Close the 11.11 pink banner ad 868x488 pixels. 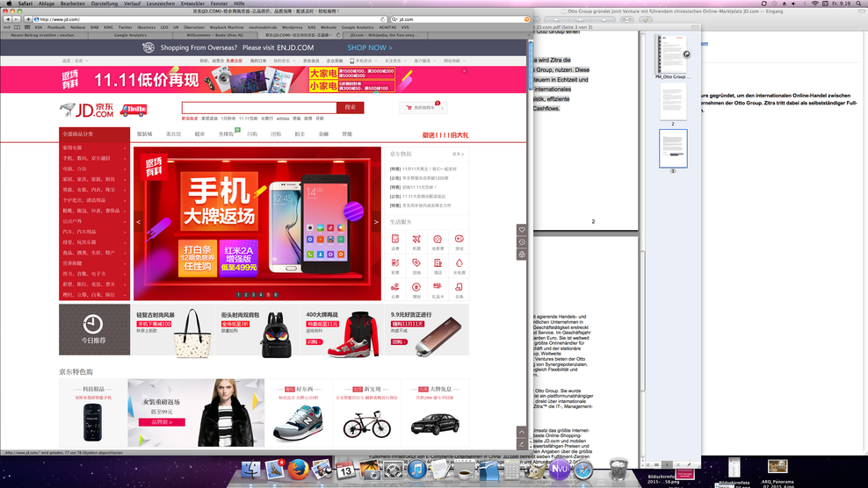(464, 71)
